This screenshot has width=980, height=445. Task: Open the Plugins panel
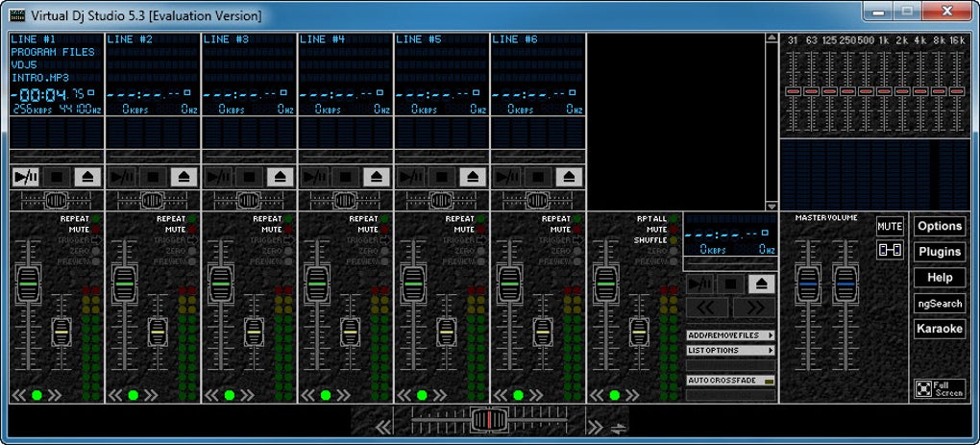point(940,252)
